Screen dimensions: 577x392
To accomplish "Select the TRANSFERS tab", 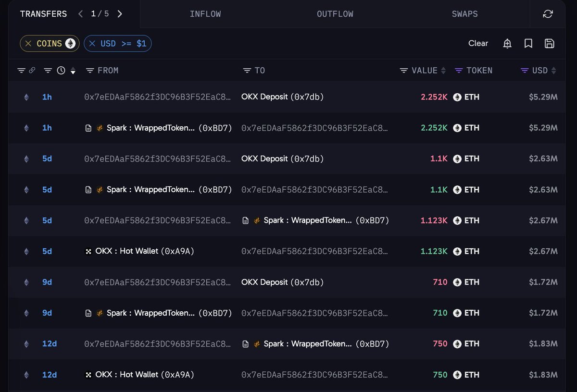I will [x=43, y=14].
